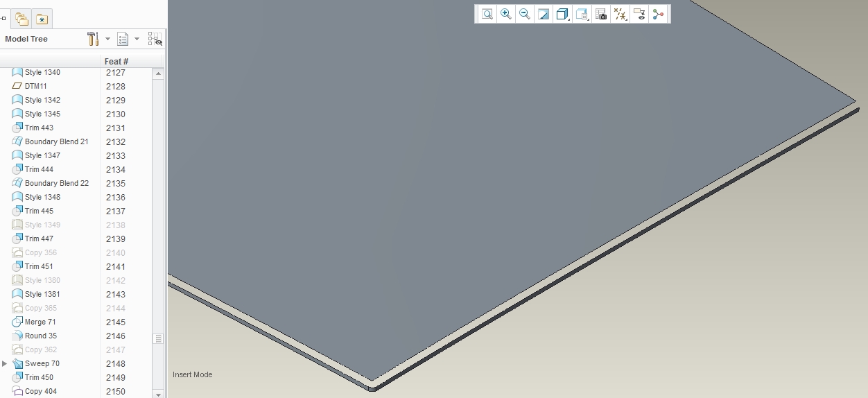This screenshot has height=398, width=868.
Task: Click the Style 1342 surface icon
Action: click(x=17, y=100)
